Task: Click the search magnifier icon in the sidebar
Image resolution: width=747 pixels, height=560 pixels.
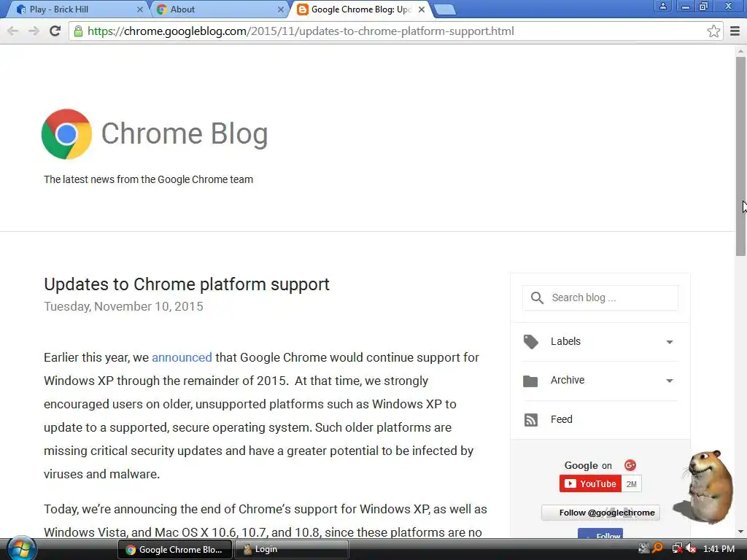Action: (537, 298)
